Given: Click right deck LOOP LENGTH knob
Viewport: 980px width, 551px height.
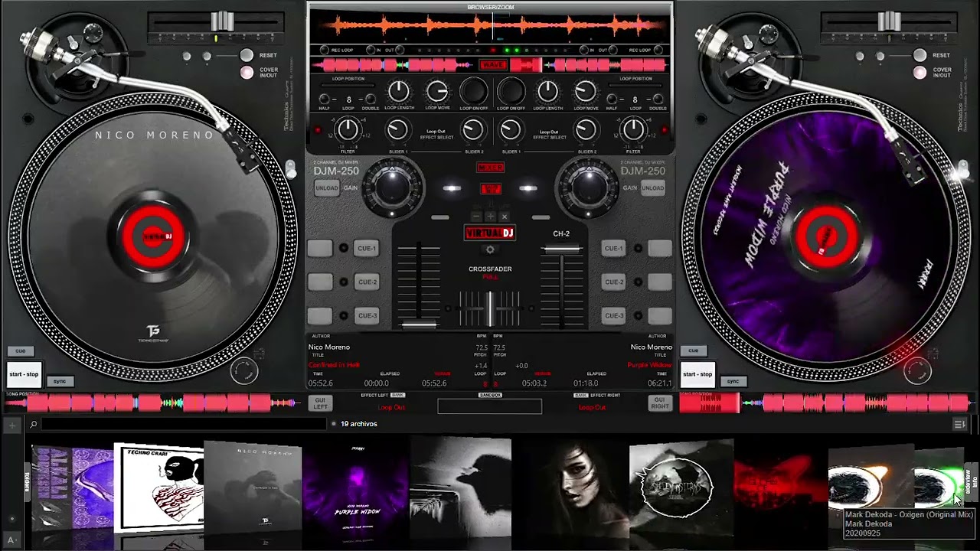Looking at the screenshot, I should (548, 91).
